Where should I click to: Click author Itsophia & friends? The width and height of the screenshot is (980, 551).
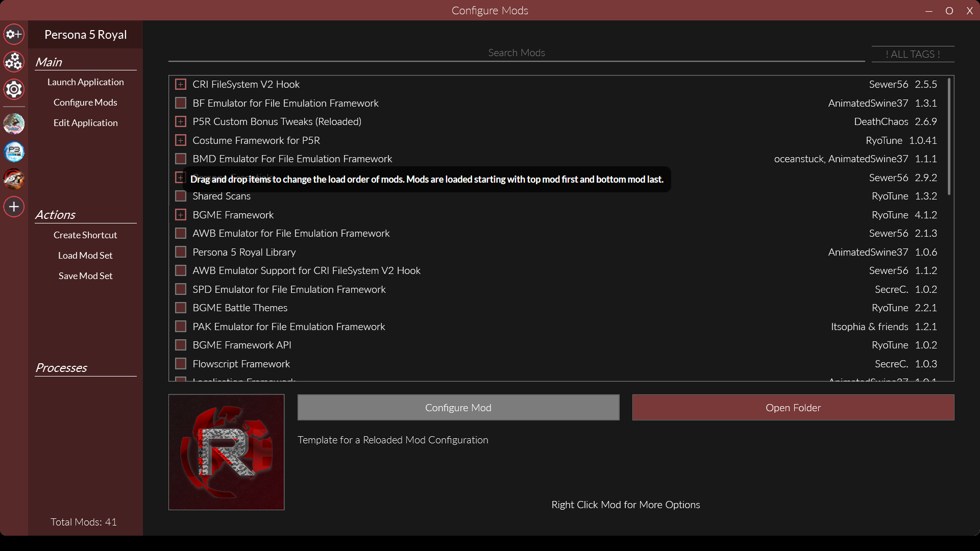click(x=870, y=327)
